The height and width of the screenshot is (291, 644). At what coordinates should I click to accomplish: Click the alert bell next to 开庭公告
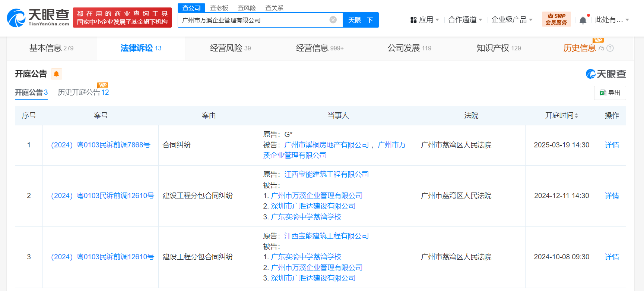click(56, 74)
